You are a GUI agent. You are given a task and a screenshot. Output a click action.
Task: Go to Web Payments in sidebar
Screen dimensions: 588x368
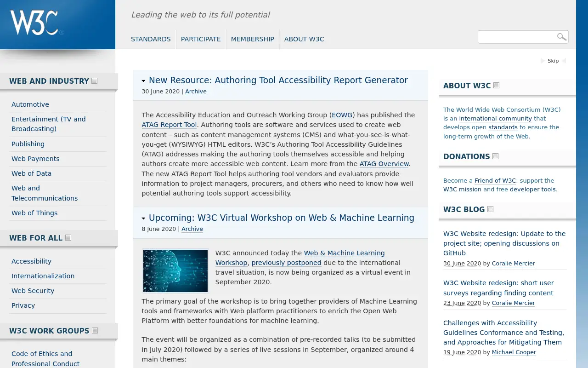35,159
